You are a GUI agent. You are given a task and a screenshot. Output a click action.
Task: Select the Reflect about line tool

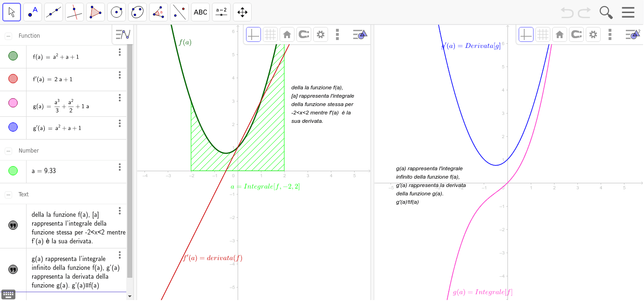[x=179, y=12]
